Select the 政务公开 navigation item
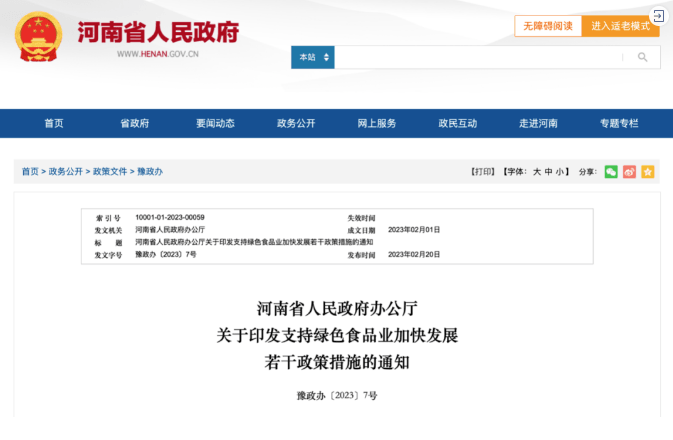Image resolution: width=673 pixels, height=440 pixels. pyautogui.click(x=295, y=123)
